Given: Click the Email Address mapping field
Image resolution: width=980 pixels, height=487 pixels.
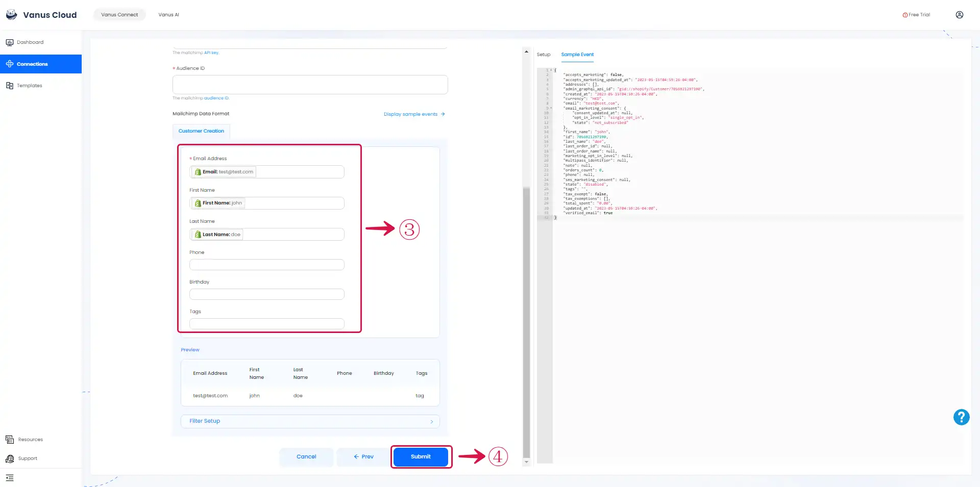Looking at the screenshot, I should pos(267,172).
